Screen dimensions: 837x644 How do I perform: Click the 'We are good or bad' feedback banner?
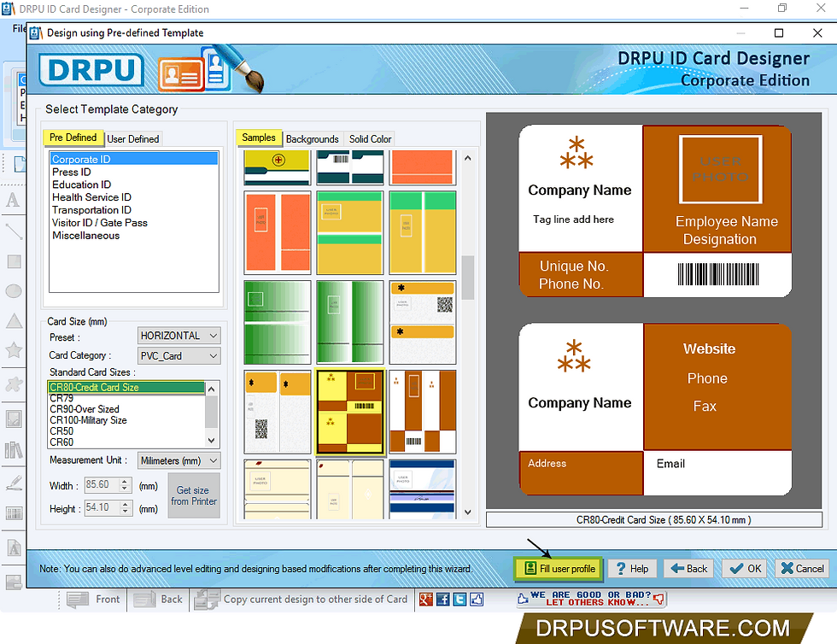click(591, 599)
